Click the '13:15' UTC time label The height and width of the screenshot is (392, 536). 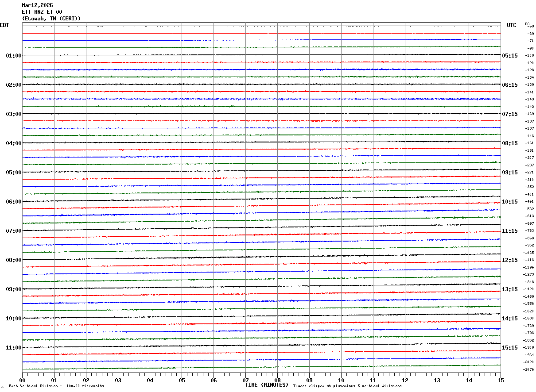[510, 289]
